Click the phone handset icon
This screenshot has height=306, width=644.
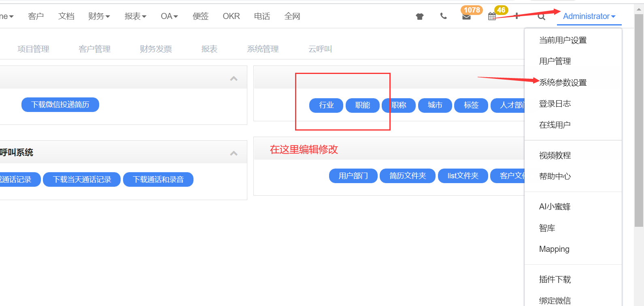pos(444,16)
